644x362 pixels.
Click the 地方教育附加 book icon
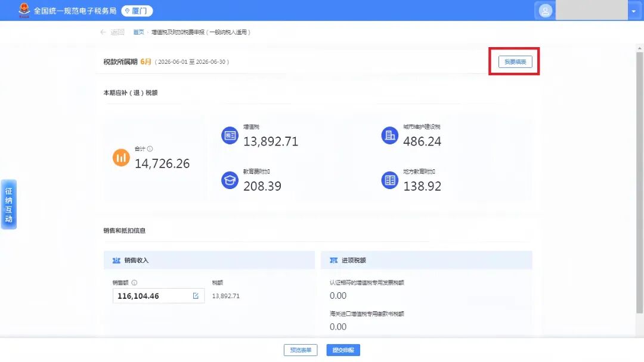pos(390,180)
